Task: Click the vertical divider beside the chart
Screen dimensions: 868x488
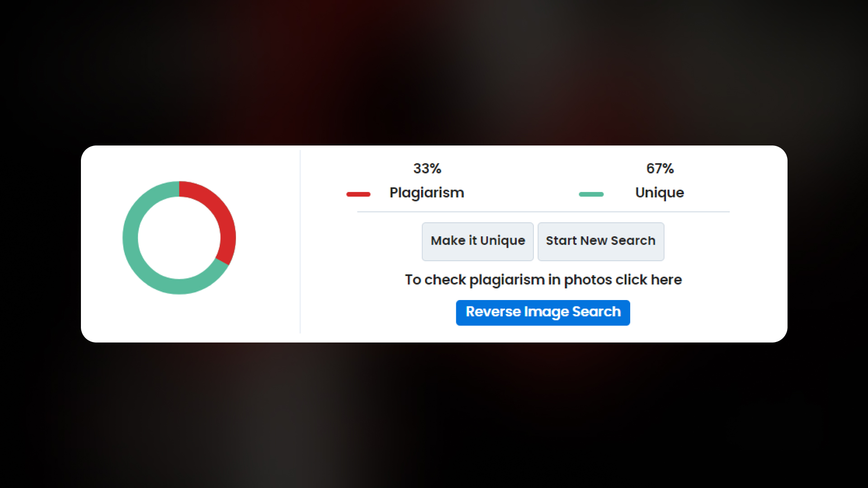Action: tap(300, 242)
